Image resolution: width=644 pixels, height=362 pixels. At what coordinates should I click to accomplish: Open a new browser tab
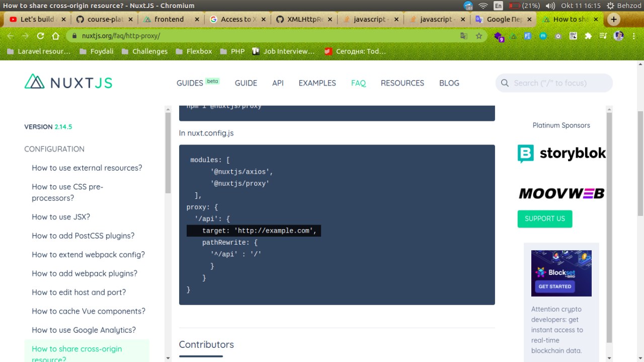click(x=614, y=19)
